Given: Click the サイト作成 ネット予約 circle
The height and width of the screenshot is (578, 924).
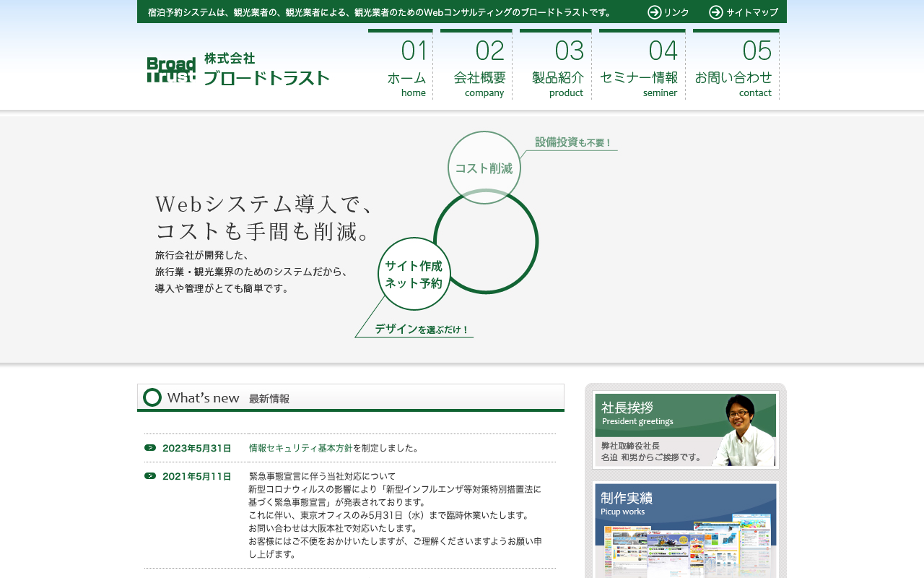Looking at the screenshot, I should pyautogui.click(x=414, y=274).
